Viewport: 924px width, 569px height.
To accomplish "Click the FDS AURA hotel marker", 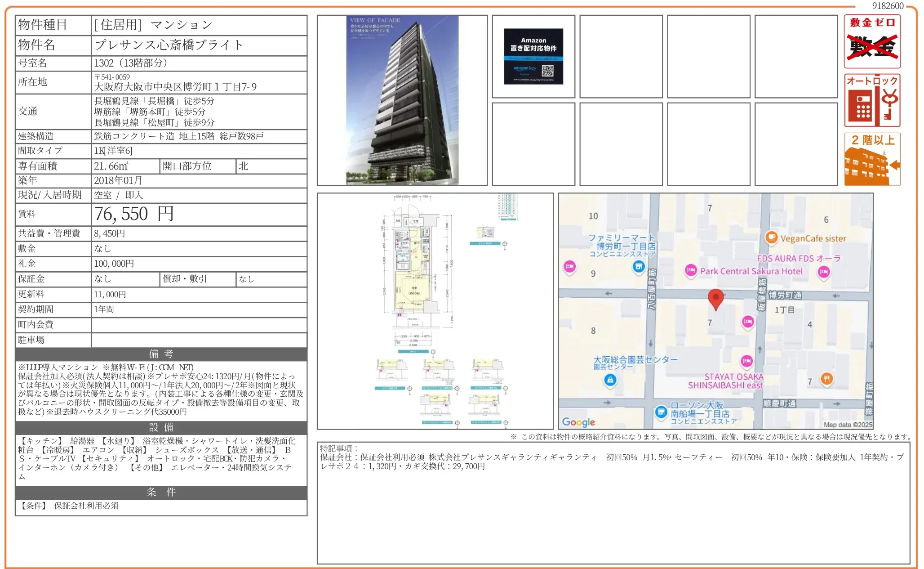I will click(823, 272).
